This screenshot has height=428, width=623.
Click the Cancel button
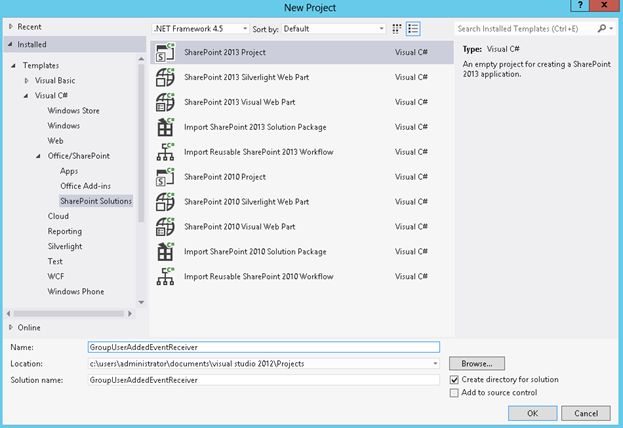click(x=586, y=413)
